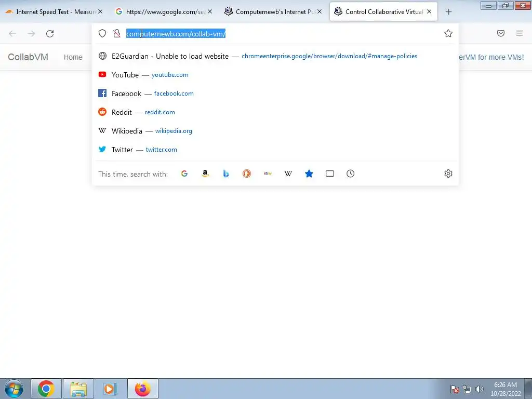Close the google.com search tab
Screen dimensions: 532x399
[210, 11]
